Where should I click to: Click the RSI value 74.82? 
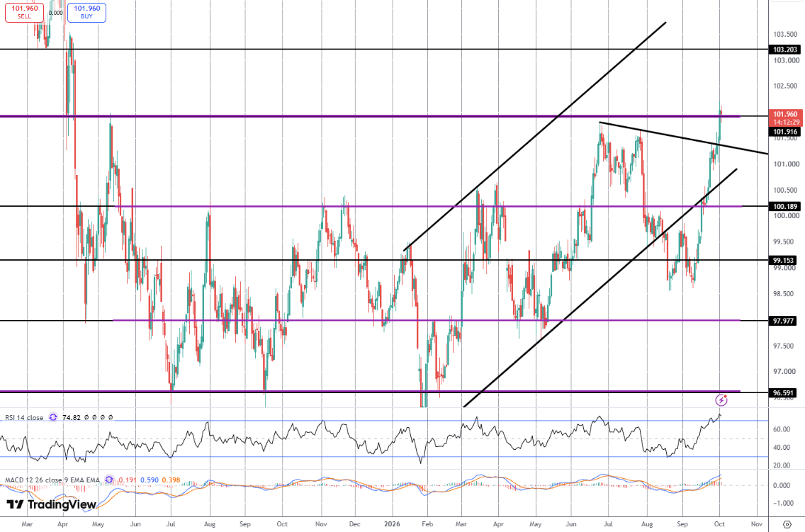pos(72,418)
